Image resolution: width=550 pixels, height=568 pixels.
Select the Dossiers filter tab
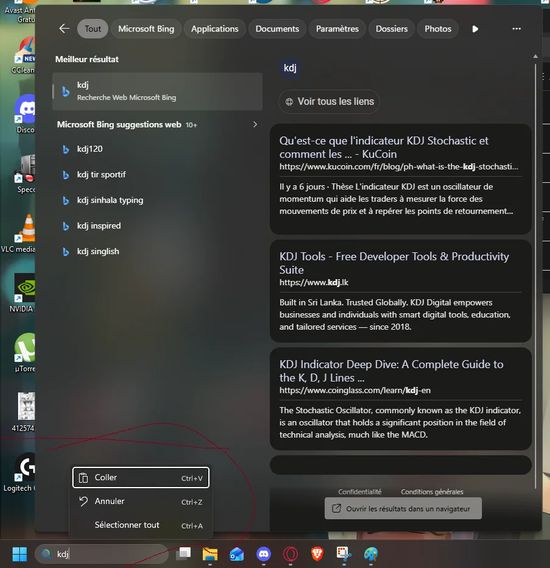[391, 29]
